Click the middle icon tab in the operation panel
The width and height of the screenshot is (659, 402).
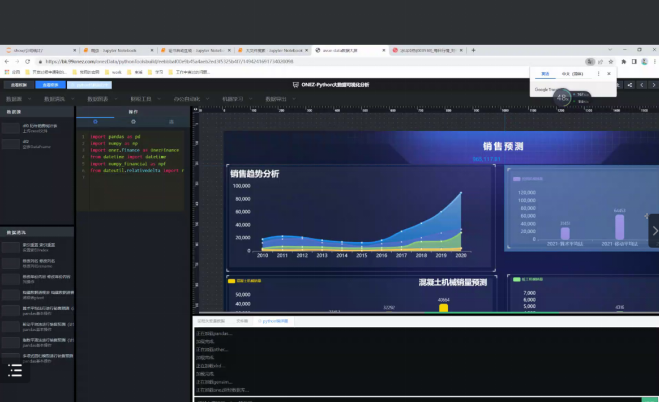(133, 122)
